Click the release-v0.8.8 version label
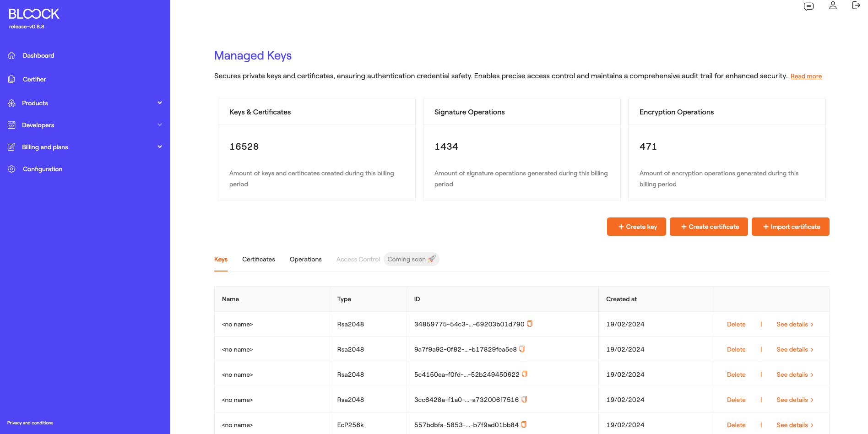Image resolution: width=868 pixels, height=434 pixels. tap(27, 27)
